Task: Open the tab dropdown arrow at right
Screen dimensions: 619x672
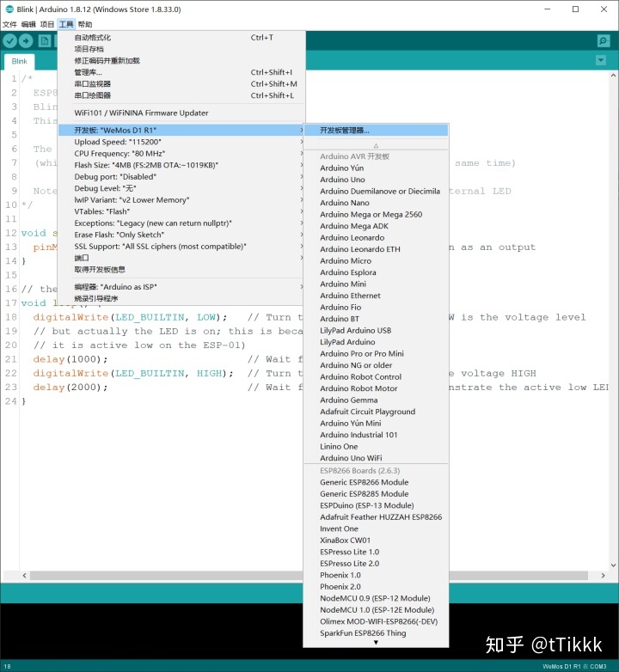Action: pos(601,60)
